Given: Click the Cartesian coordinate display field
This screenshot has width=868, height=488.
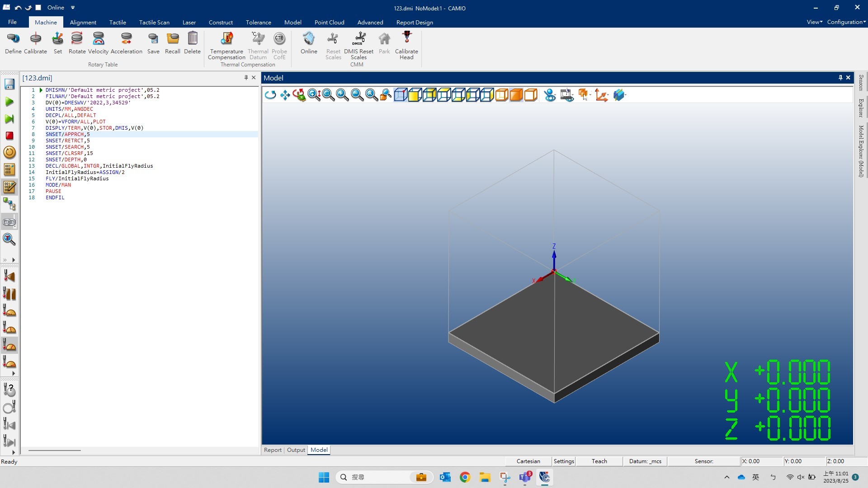Looking at the screenshot, I should [528, 460].
